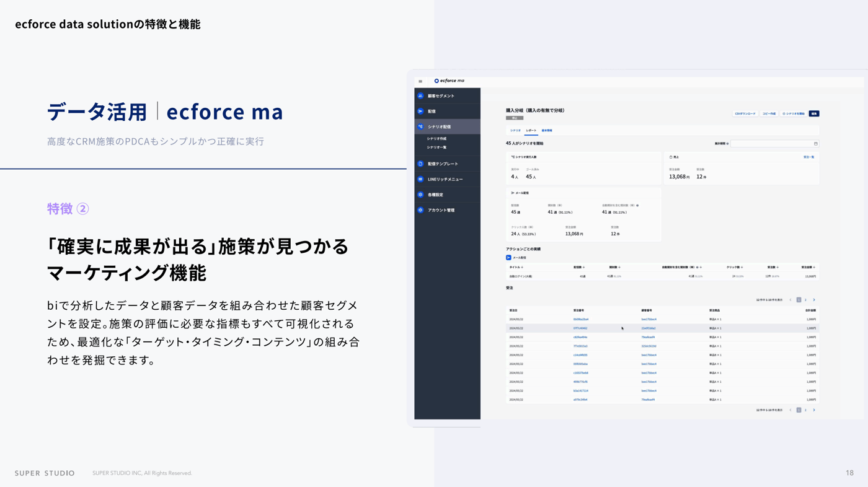
Task: Open order number 07f7c40462
Action: point(580,328)
